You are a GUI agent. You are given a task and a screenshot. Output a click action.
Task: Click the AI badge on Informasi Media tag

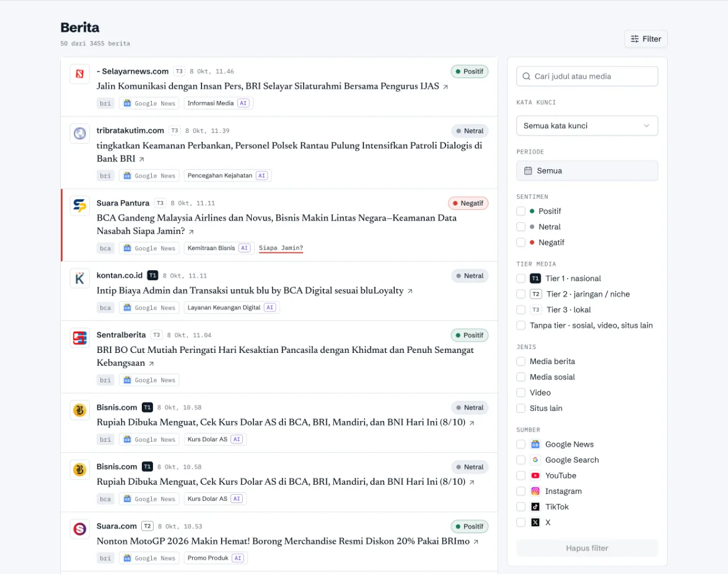tap(243, 103)
